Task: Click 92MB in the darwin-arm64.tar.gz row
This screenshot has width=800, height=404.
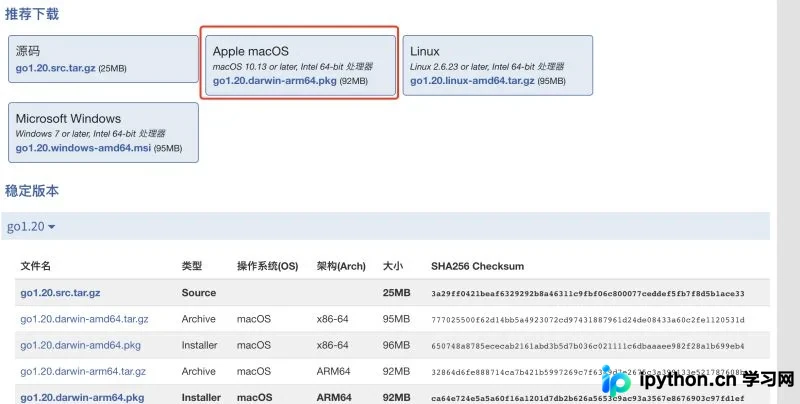Action: (396, 371)
